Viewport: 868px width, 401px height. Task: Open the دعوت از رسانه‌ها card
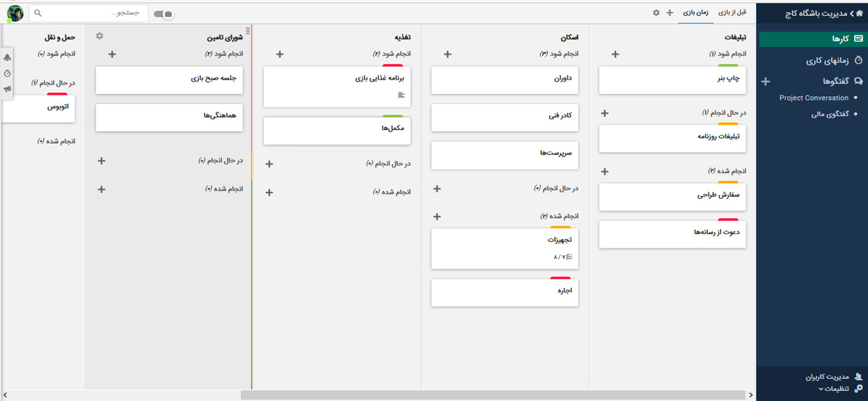[673, 235]
